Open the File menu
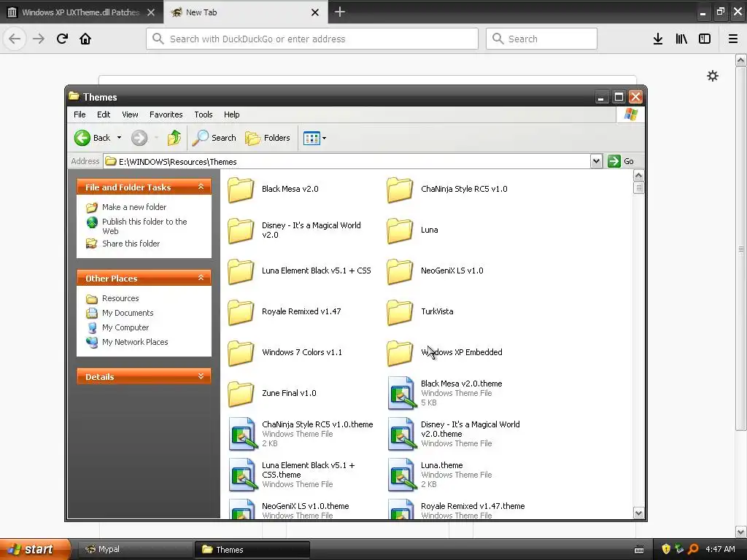This screenshot has width=747, height=560. click(80, 114)
